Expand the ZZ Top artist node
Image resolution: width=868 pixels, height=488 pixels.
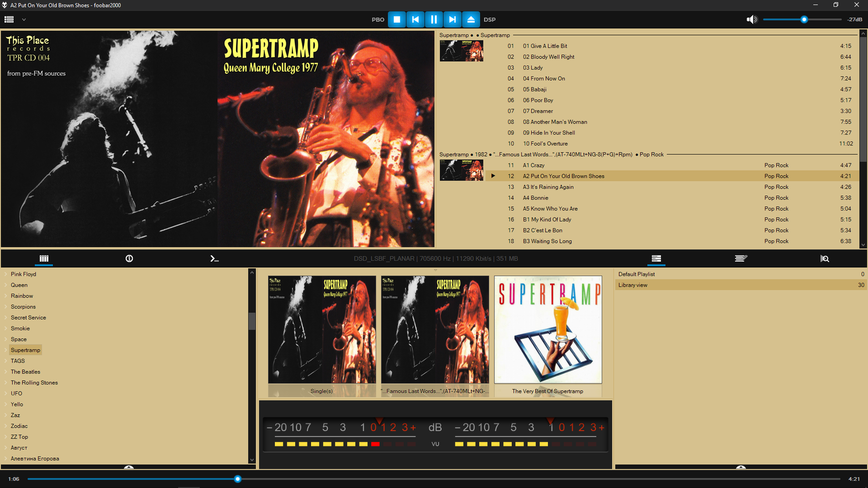(x=6, y=437)
